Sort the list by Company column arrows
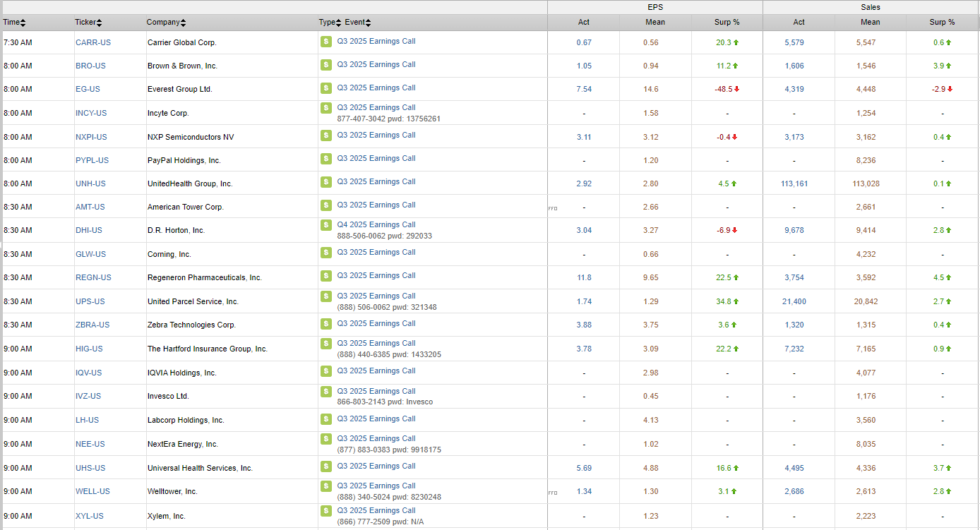980x530 pixels. (184, 23)
